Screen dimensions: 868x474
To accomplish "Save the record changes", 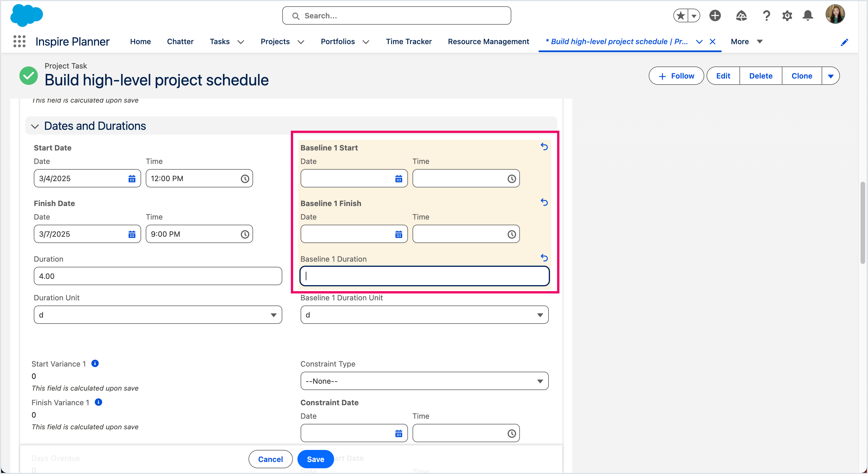I will click(x=315, y=459).
